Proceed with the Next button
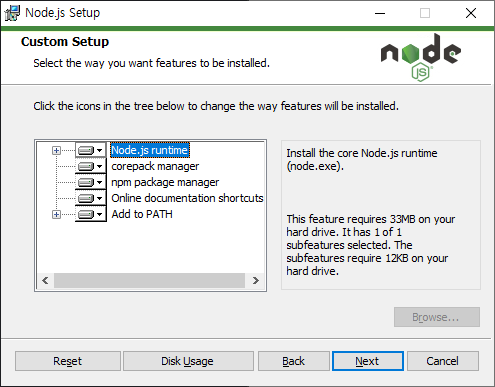The width and height of the screenshot is (495, 387). (x=368, y=361)
